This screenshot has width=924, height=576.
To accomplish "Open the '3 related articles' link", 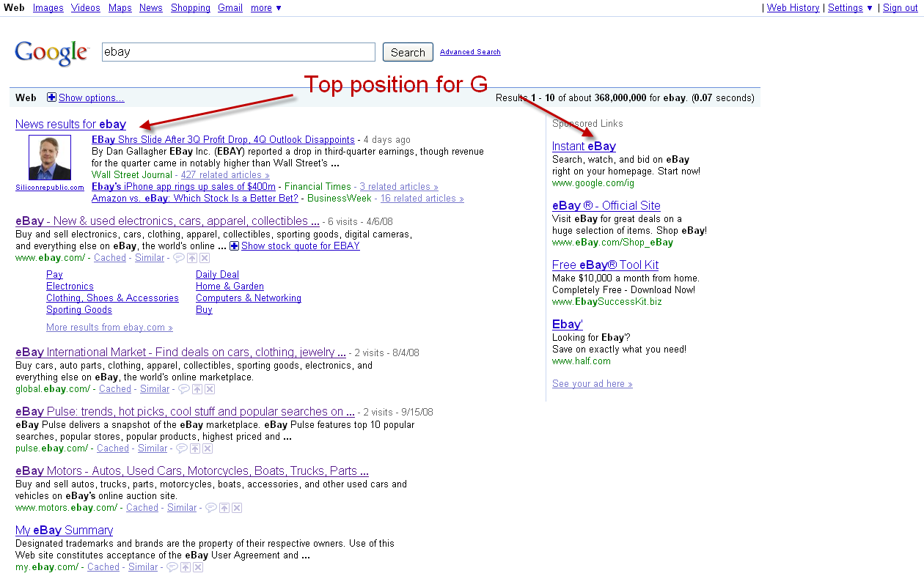I will click(x=399, y=187).
